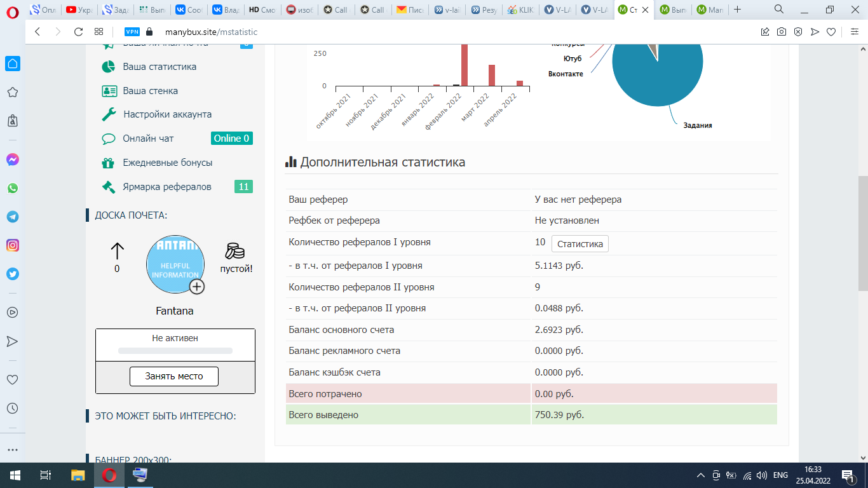
Task: Open the snapshot camera icon in address bar
Action: (782, 32)
